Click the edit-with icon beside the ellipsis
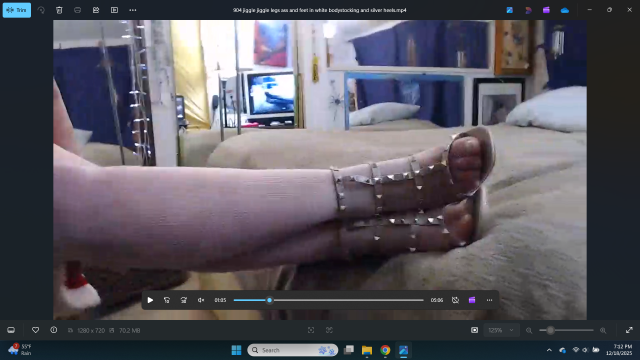The width and height of the screenshot is (640, 360). [x=114, y=10]
